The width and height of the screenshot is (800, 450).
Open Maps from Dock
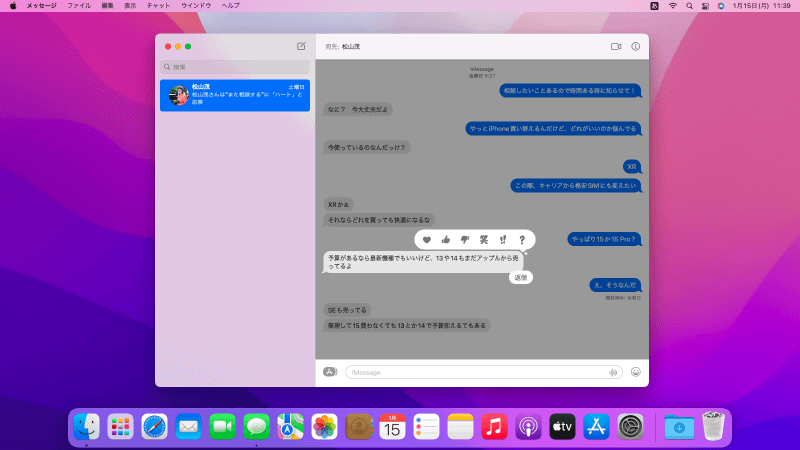290,427
